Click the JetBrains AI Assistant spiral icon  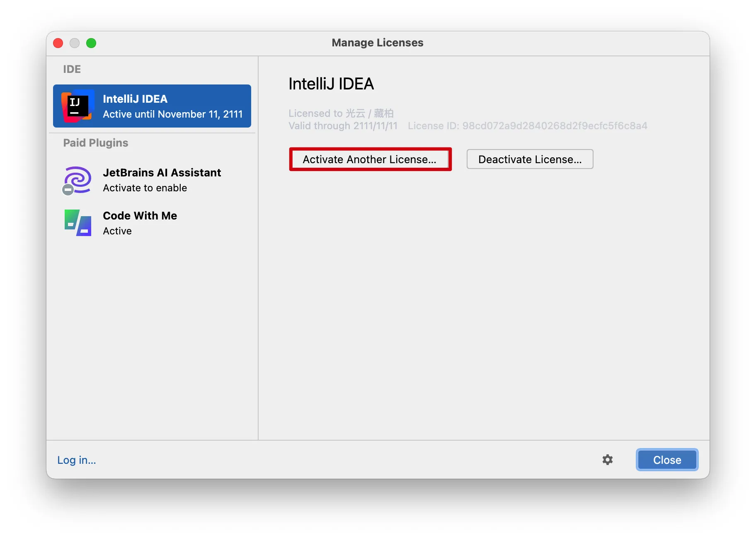tap(78, 179)
